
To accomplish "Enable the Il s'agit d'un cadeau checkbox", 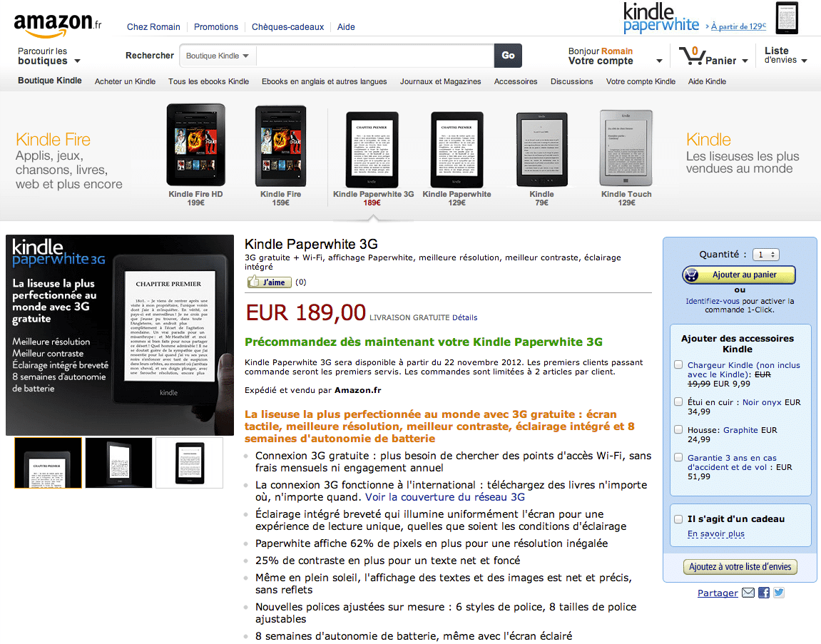I will tap(678, 519).
